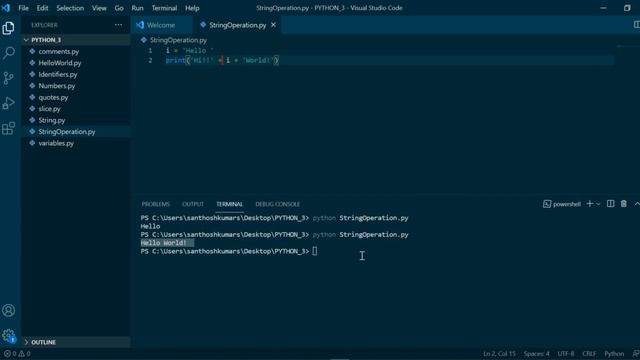Open the Go menu

(x=119, y=8)
